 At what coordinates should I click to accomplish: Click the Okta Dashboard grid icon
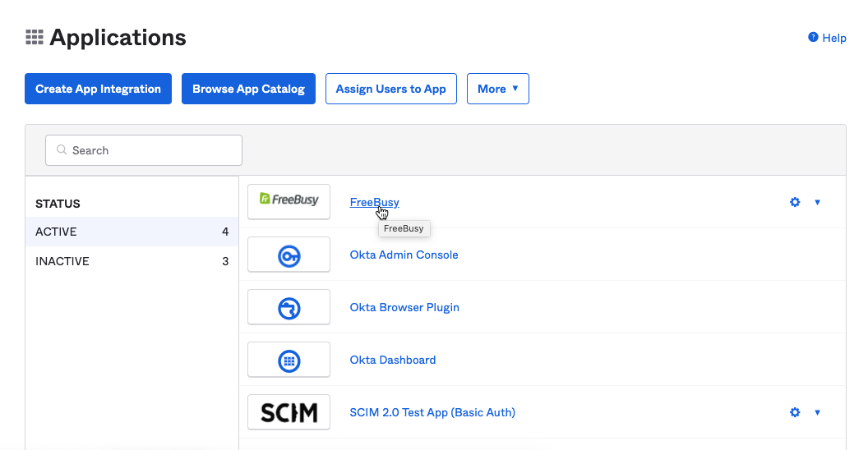(289, 360)
